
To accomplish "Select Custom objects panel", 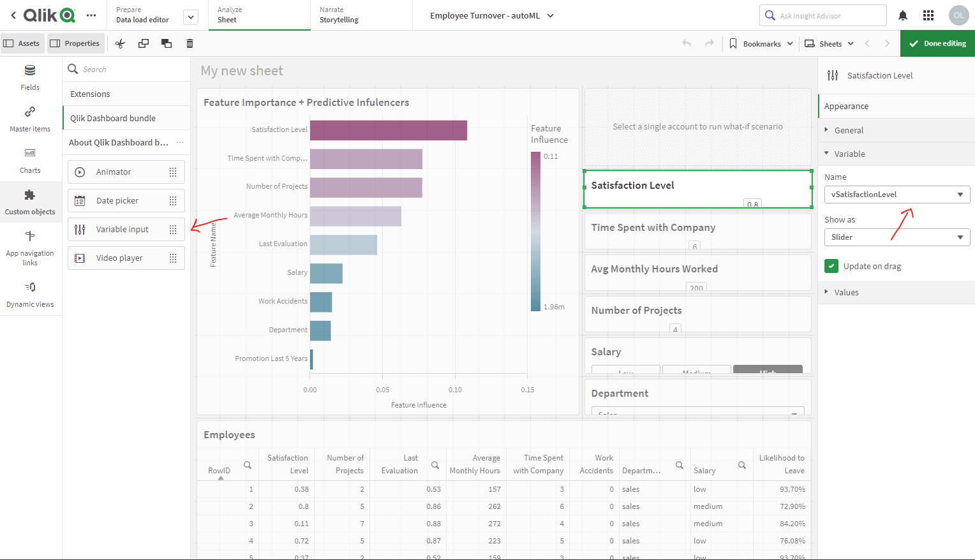I will [x=30, y=202].
